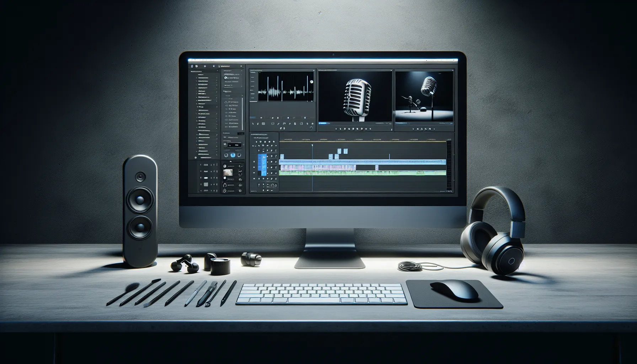
Task: Click the blue progress bar under the microphone preview
Action: click(323, 123)
